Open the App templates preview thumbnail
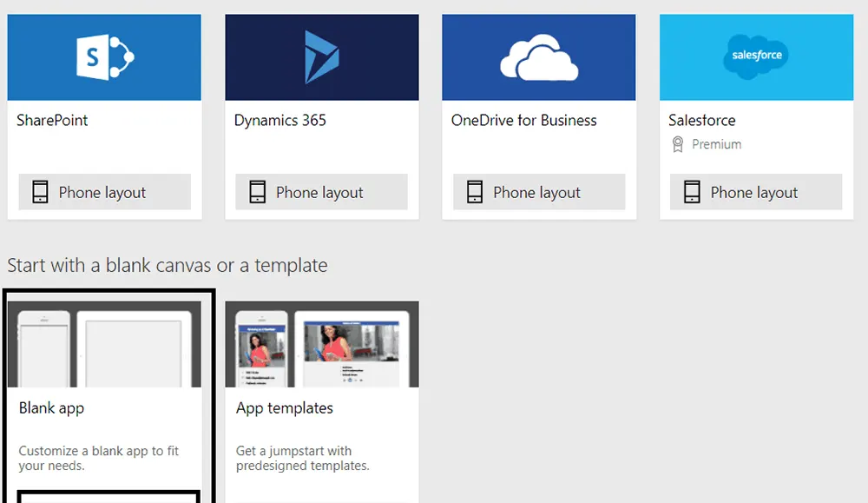This screenshot has height=503, width=868. (x=322, y=344)
